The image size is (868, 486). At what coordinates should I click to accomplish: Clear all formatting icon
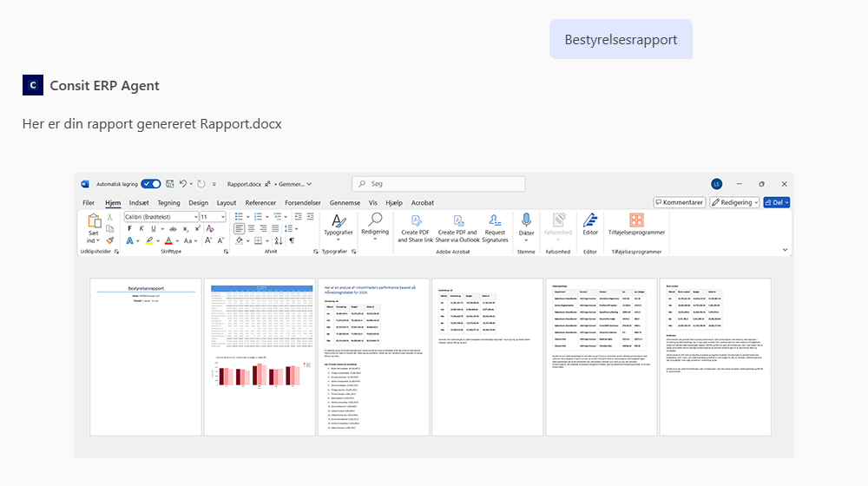210,228
